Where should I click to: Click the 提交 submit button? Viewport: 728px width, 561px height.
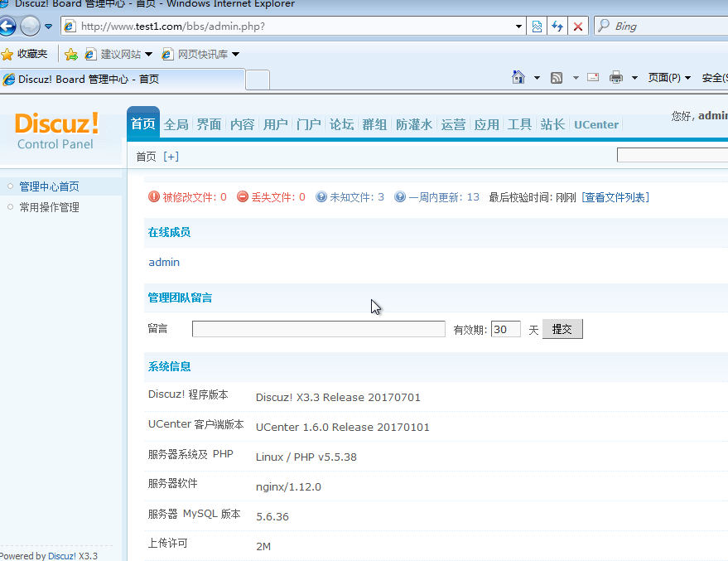click(562, 329)
